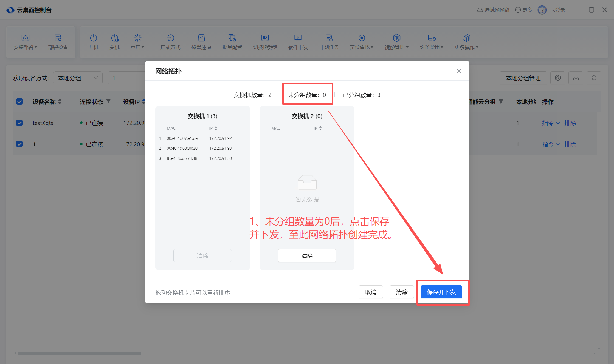Uncheck the checkbox for device 1

click(19, 144)
